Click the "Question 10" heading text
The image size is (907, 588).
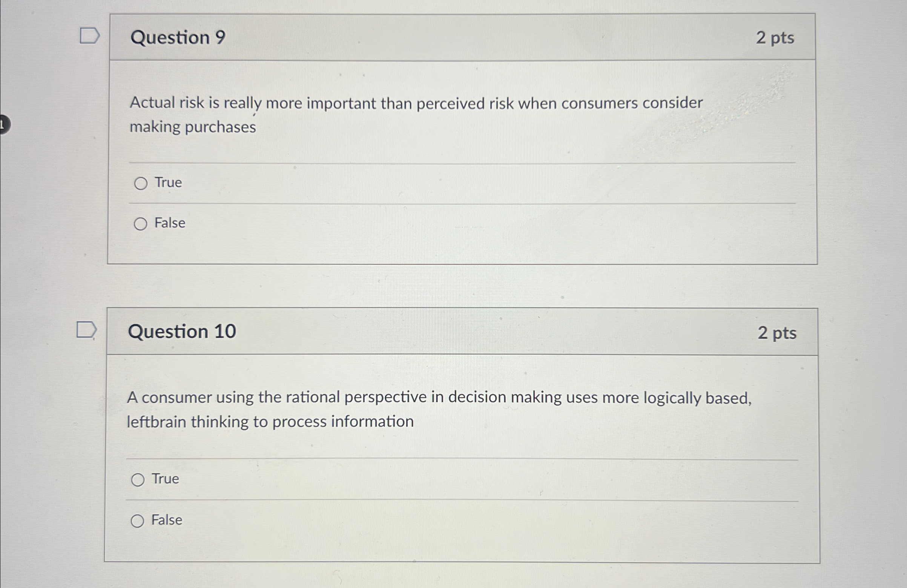tap(182, 331)
